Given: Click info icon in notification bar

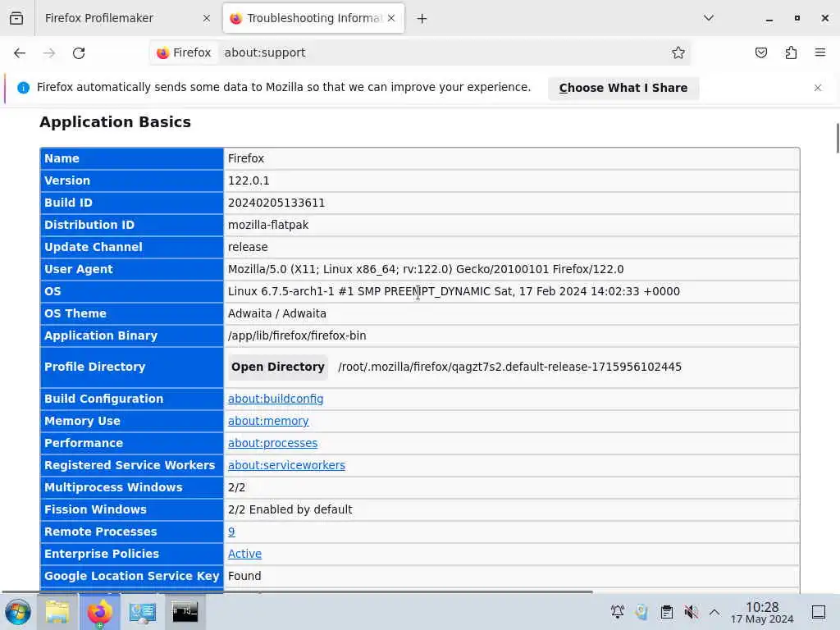Looking at the screenshot, I should [23, 87].
